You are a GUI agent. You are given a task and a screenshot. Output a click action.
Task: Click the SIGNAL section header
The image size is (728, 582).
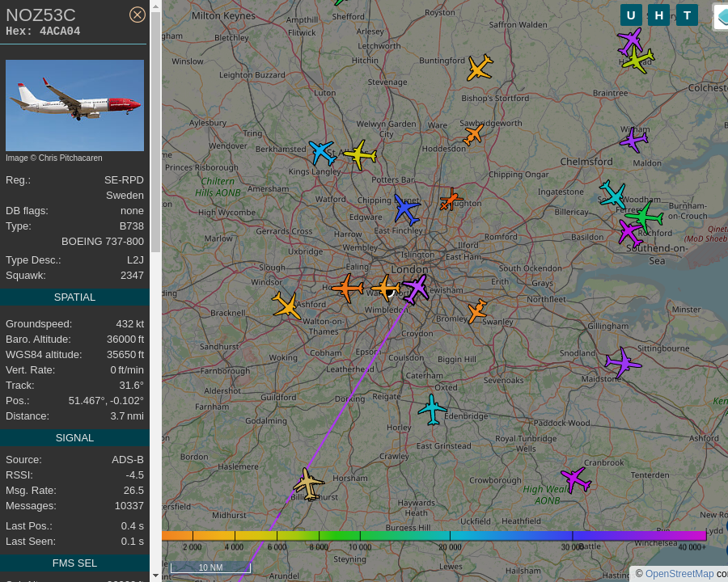(74, 437)
